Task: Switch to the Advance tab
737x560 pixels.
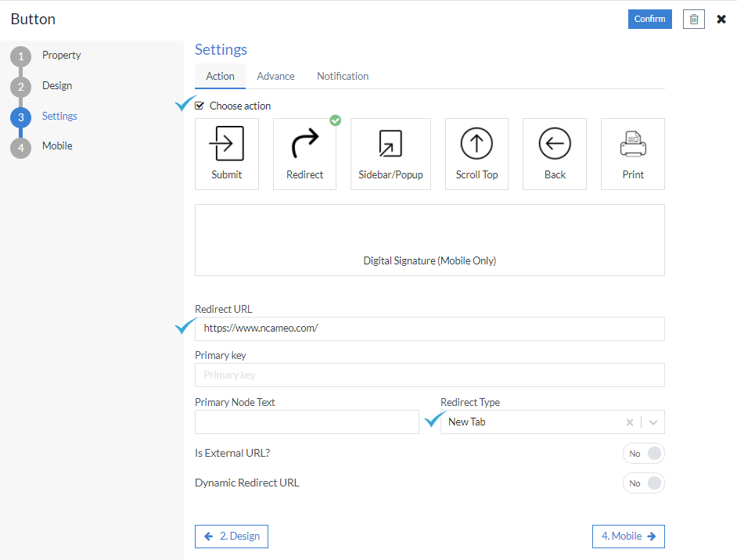Action: coord(275,76)
